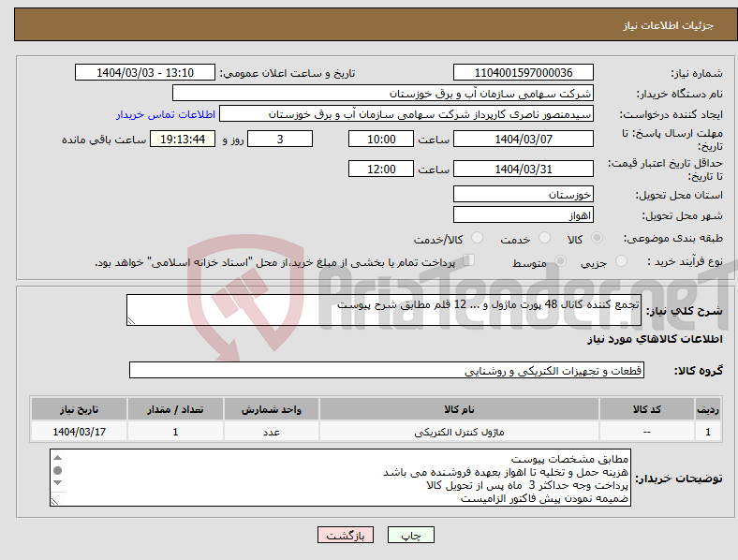Click the بازگشت back button
Image resolution: width=738 pixels, height=560 pixels.
[x=346, y=535]
